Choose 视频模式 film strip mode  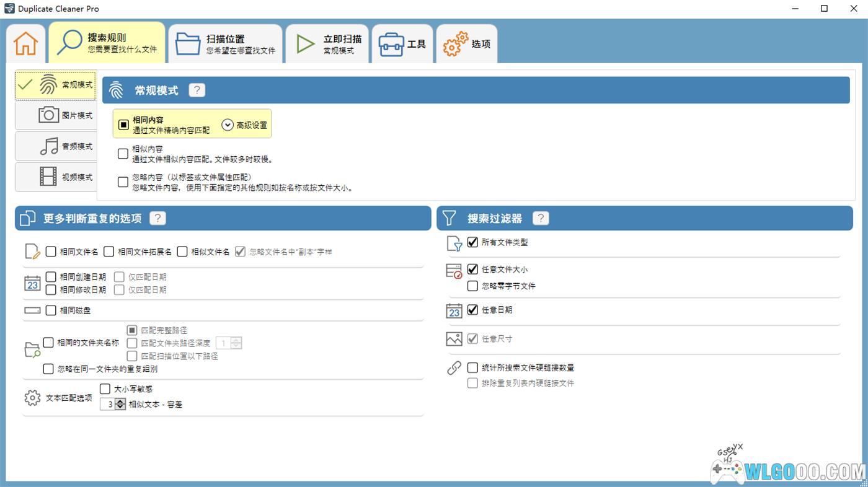pos(56,177)
